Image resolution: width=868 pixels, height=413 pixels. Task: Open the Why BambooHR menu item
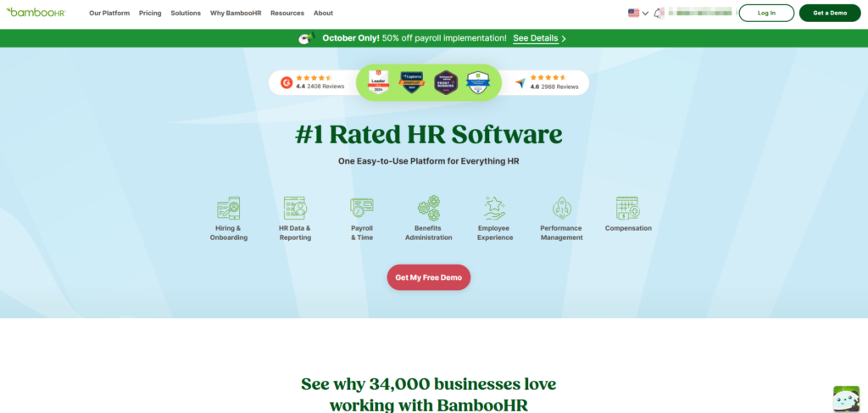236,14
